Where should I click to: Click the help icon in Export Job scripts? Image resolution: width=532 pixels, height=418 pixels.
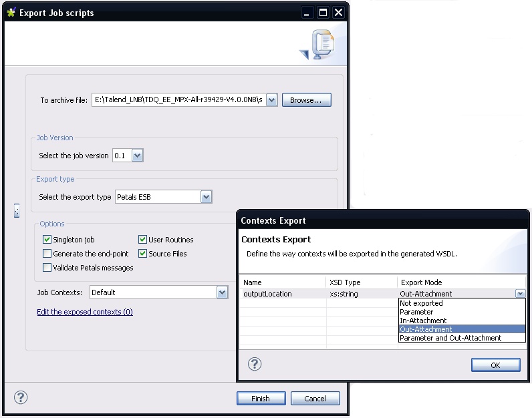[21, 398]
